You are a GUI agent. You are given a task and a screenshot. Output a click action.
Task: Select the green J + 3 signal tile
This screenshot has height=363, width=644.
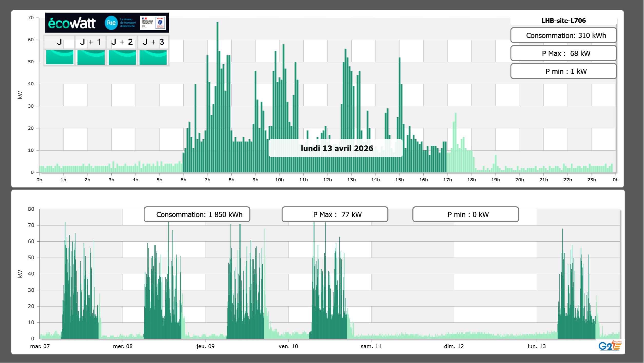click(153, 57)
